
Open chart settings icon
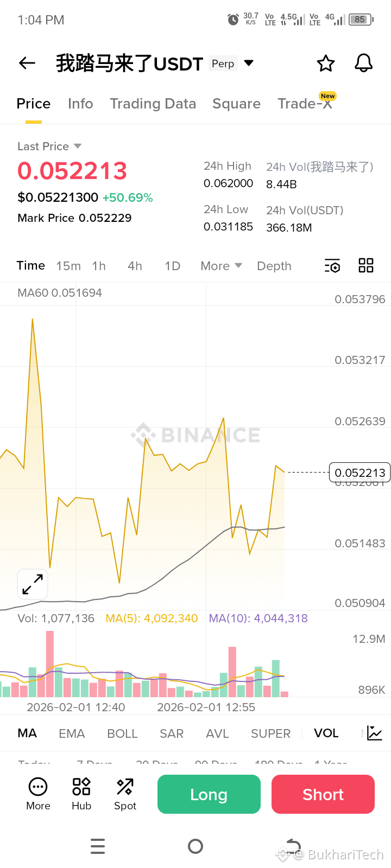332,266
